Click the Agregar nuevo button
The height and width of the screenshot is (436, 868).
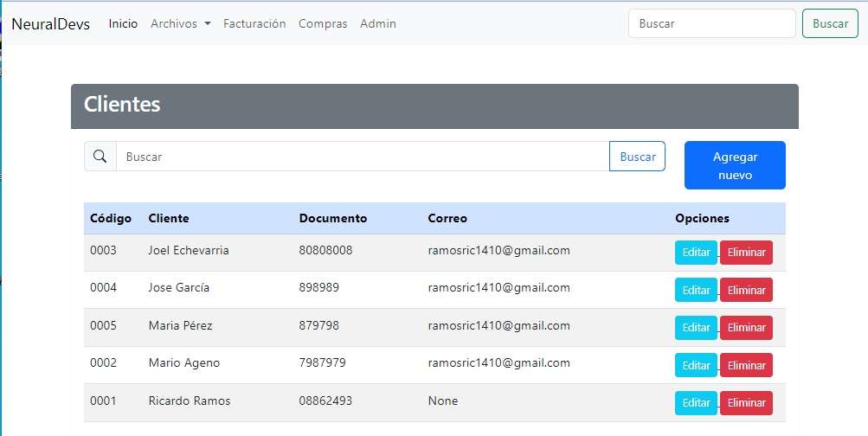[735, 165]
